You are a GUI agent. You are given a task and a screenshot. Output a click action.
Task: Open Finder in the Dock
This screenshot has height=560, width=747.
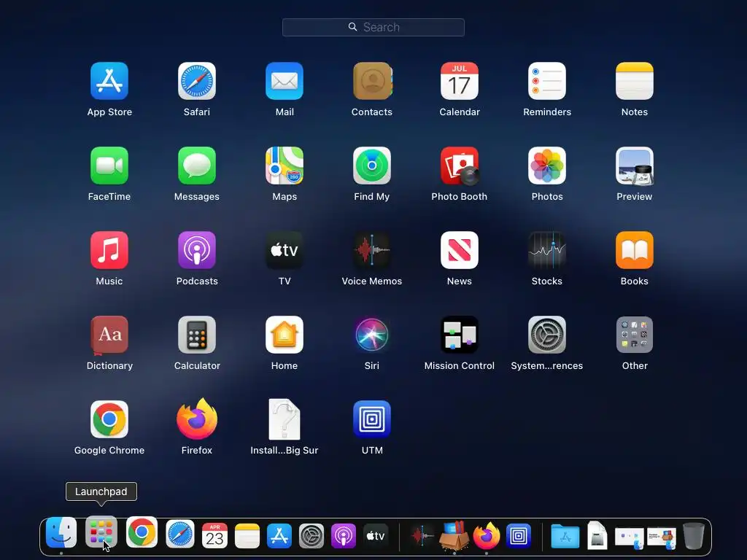pos(61,533)
